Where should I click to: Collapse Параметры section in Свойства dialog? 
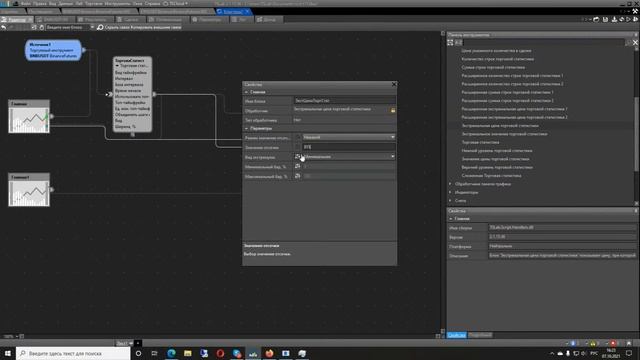point(246,129)
